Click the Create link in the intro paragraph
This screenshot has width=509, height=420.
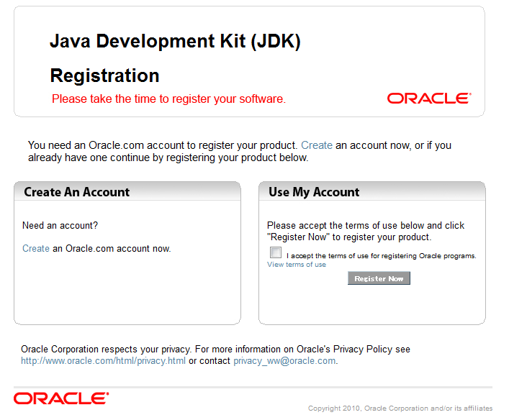point(317,145)
